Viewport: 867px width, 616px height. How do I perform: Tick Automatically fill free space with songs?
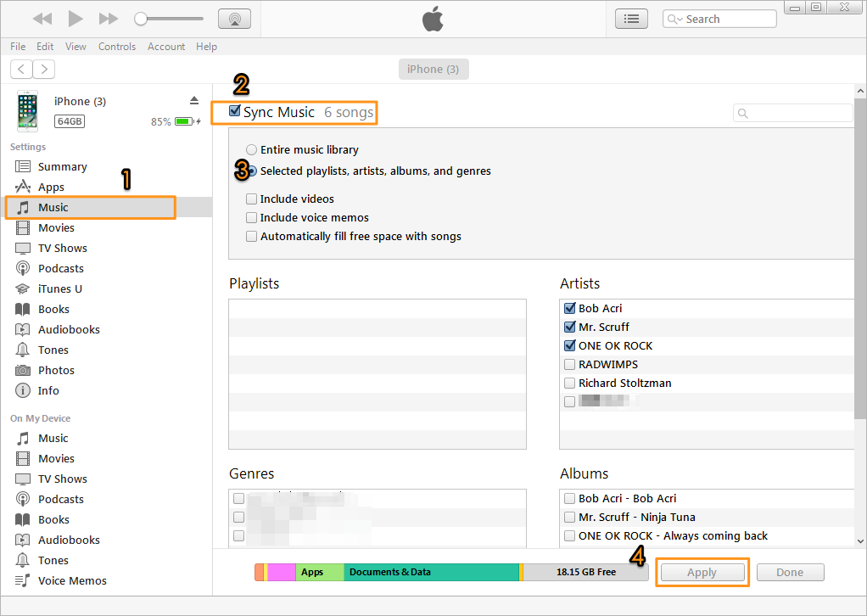click(252, 237)
